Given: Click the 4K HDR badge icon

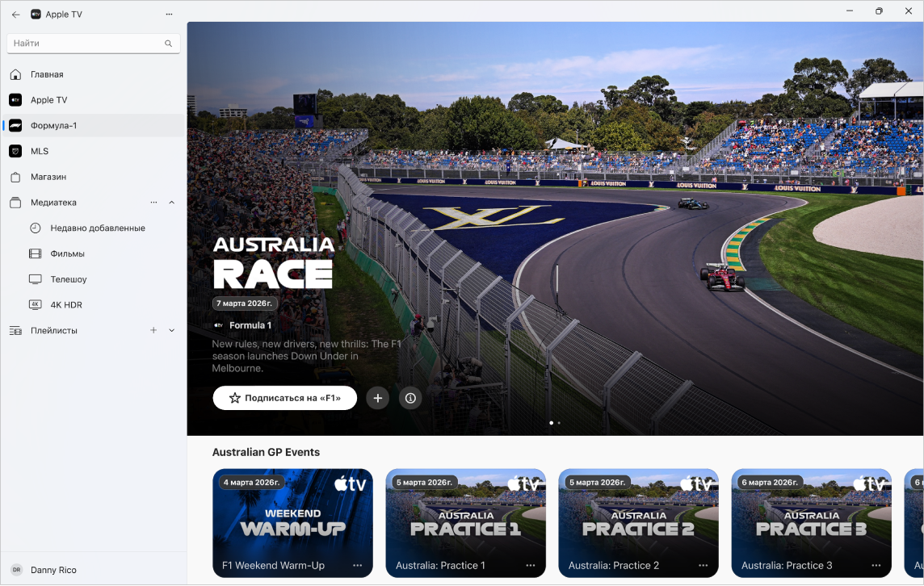Looking at the screenshot, I should pyautogui.click(x=36, y=305).
